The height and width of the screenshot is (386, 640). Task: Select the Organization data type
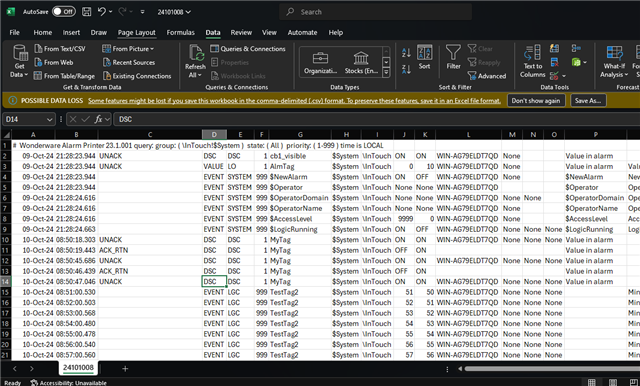320,62
